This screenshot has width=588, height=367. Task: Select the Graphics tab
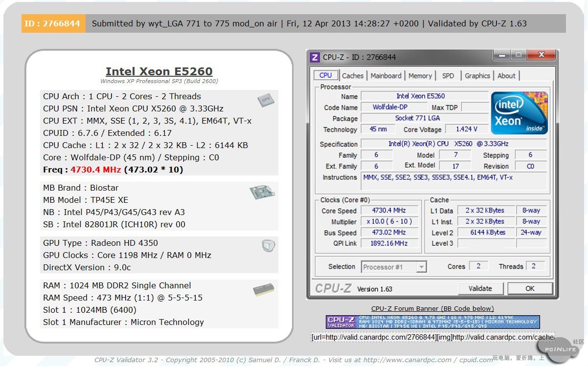pyautogui.click(x=477, y=76)
